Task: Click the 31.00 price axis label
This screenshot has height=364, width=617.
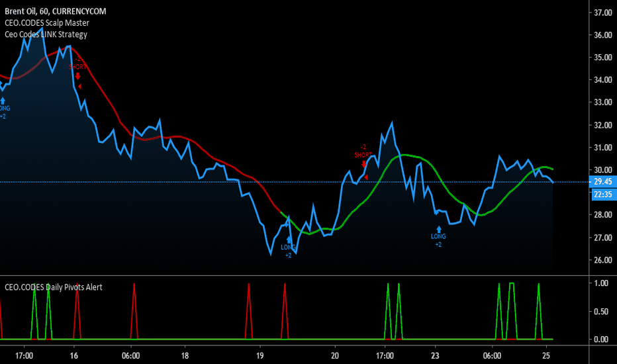Action: (603, 148)
